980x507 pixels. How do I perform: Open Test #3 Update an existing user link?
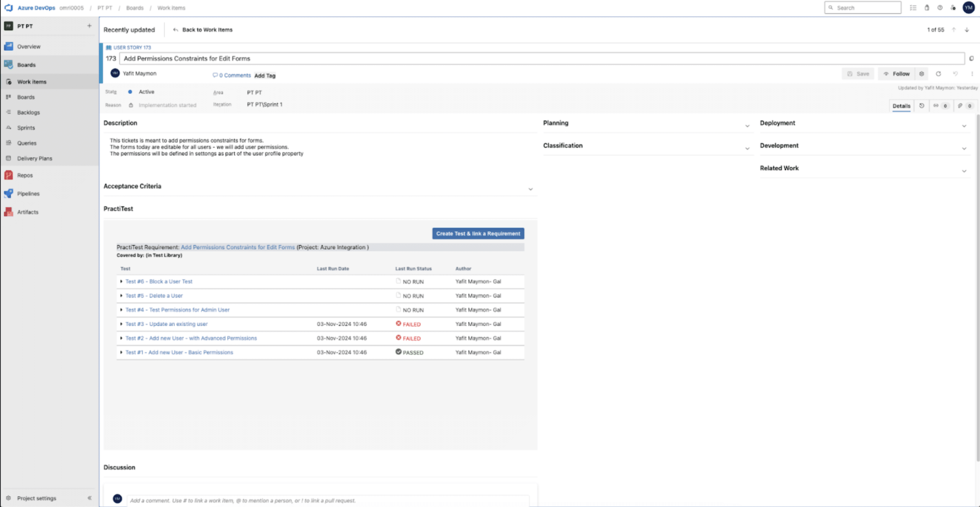coord(167,324)
